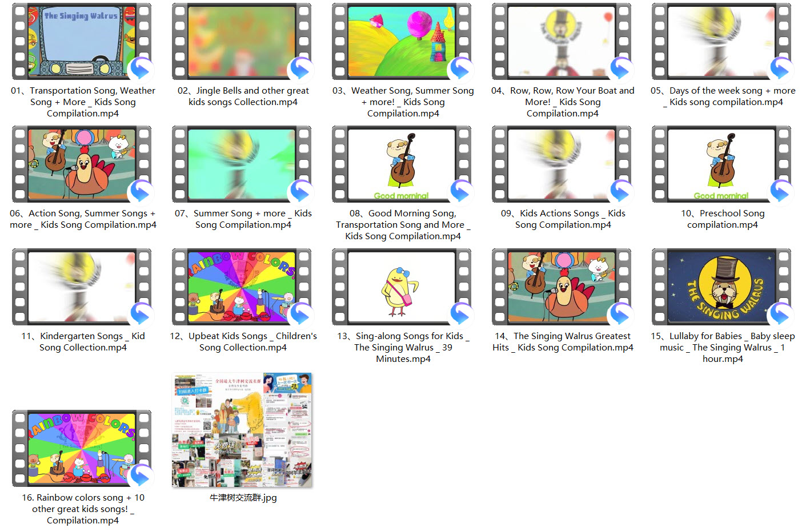Open the 08 Good Morning Song video

(x=402, y=164)
